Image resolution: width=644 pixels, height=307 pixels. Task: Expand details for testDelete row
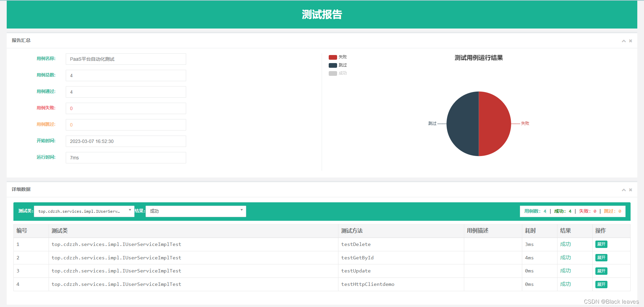[x=601, y=244]
